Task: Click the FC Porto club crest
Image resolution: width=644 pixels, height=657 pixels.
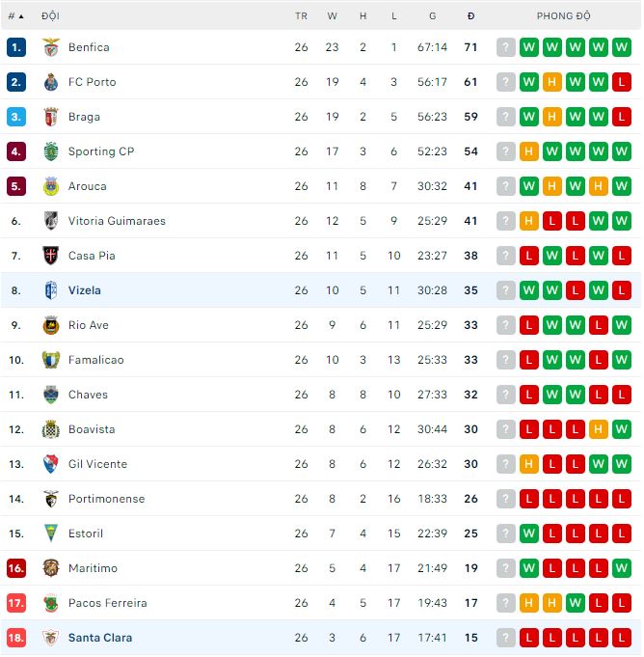Action: (51, 82)
